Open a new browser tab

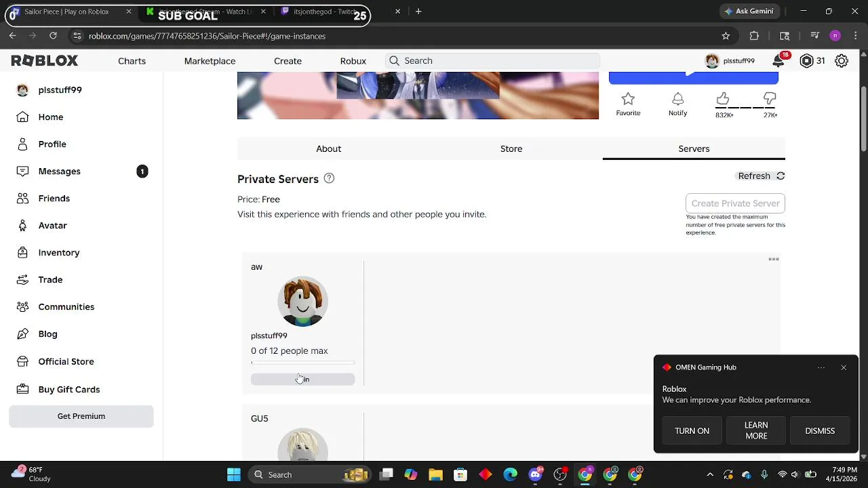coord(418,12)
